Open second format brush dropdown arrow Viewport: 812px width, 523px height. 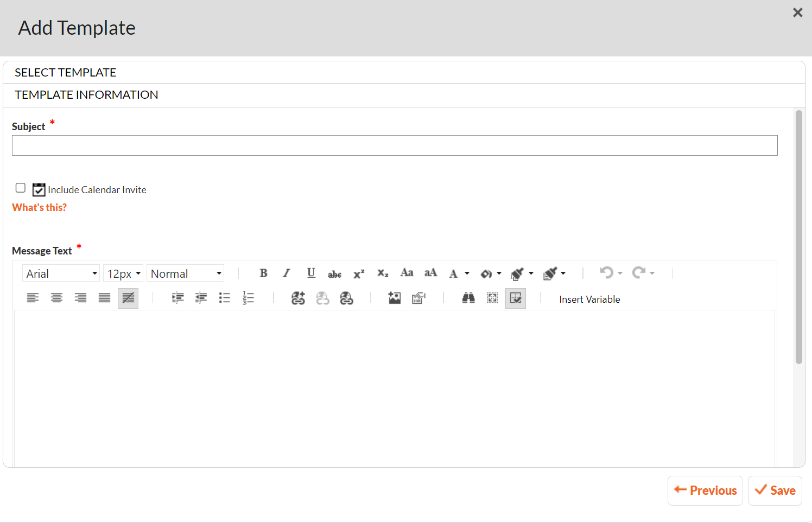[x=563, y=273]
